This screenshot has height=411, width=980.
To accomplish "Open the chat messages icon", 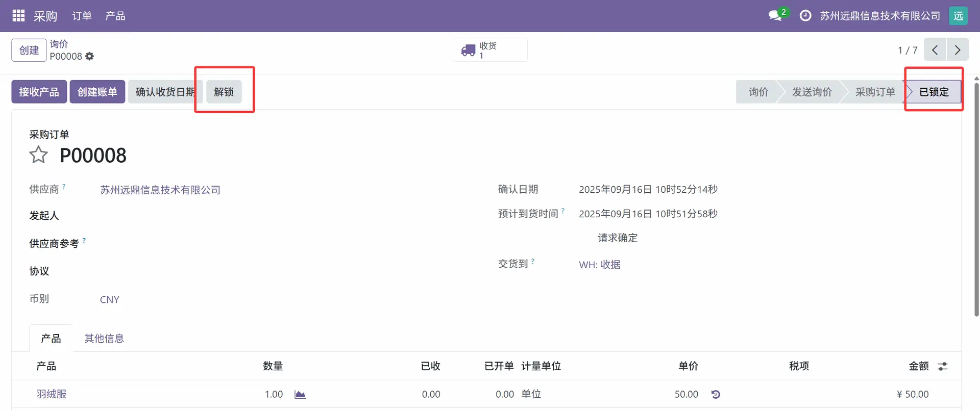I will pyautogui.click(x=775, y=16).
